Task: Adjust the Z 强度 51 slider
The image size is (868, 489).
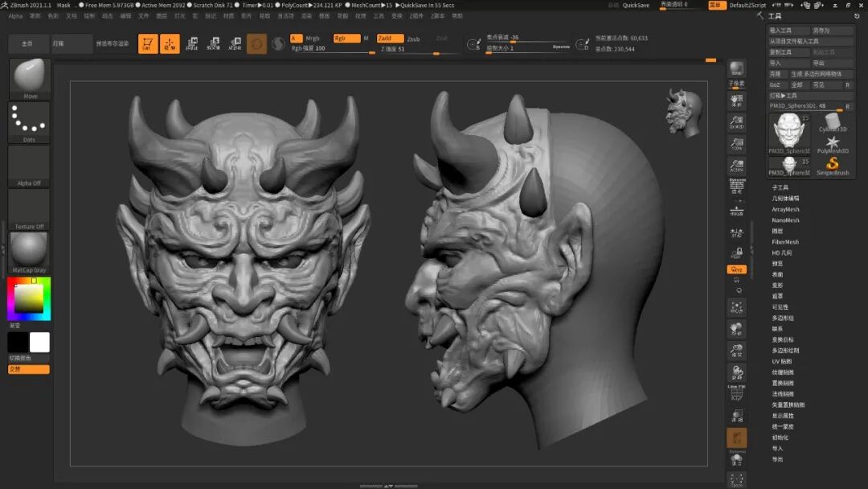Action: pos(418,49)
